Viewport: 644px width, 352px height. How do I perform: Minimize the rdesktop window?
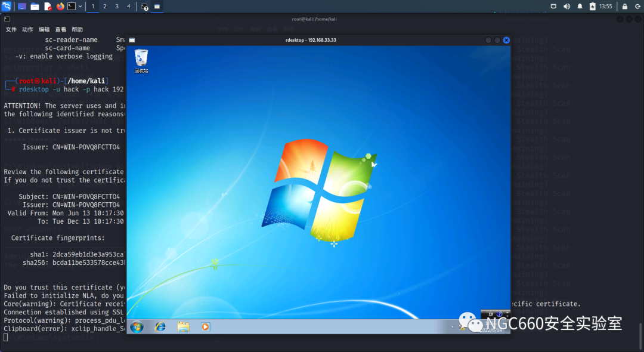pos(488,40)
